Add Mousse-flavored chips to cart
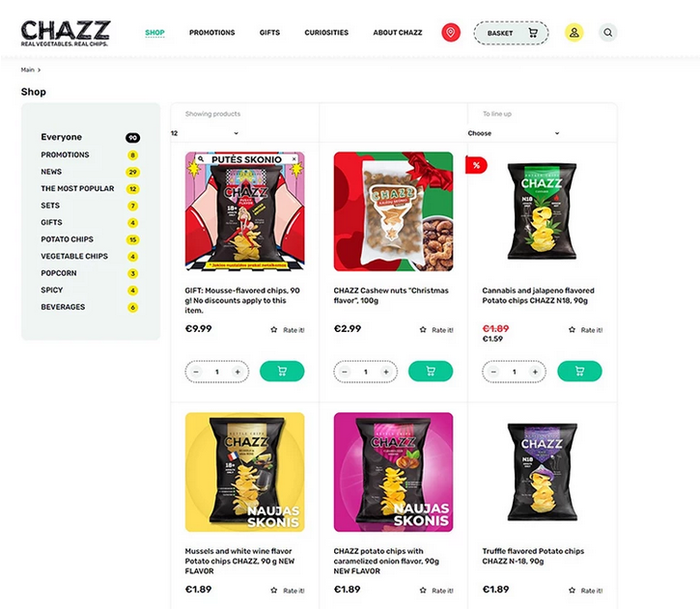The height and width of the screenshot is (609, 700). coord(282,372)
